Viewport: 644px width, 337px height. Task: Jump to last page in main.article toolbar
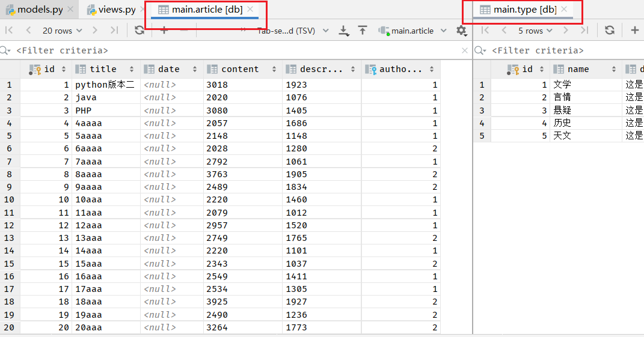tap(114, 31)
